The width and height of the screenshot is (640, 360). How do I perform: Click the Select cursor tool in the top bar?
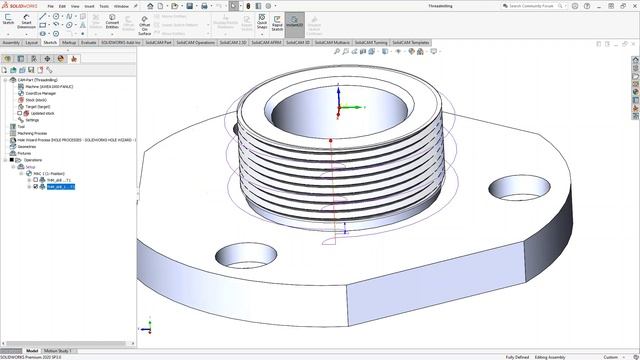point(234,6)
